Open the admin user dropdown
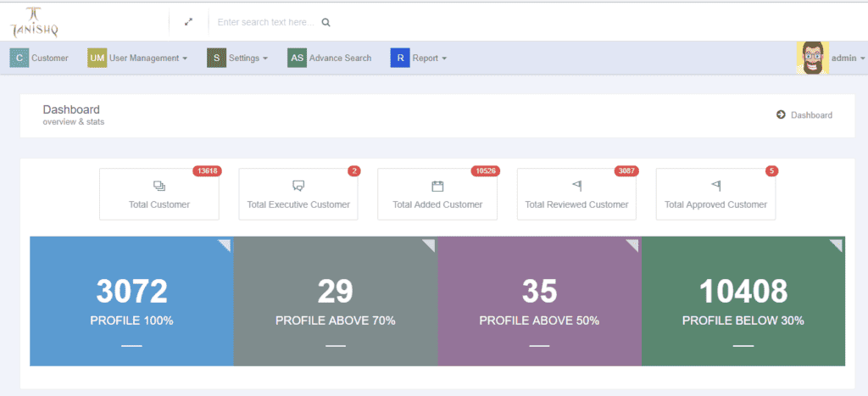Image resolution: width=868 pixels, height=396 pixels. (848, 58)
